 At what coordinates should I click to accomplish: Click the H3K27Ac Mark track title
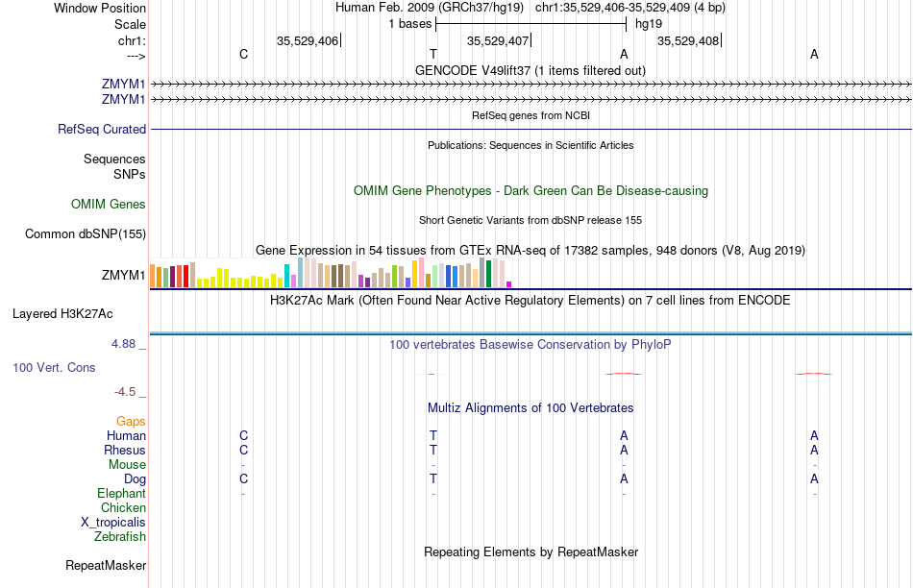point(531,301)
